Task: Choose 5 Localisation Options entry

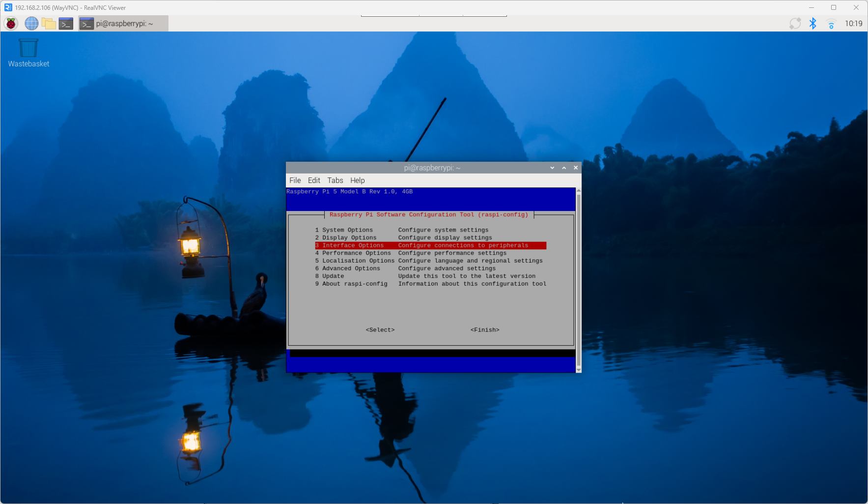Action: point(430,261)
